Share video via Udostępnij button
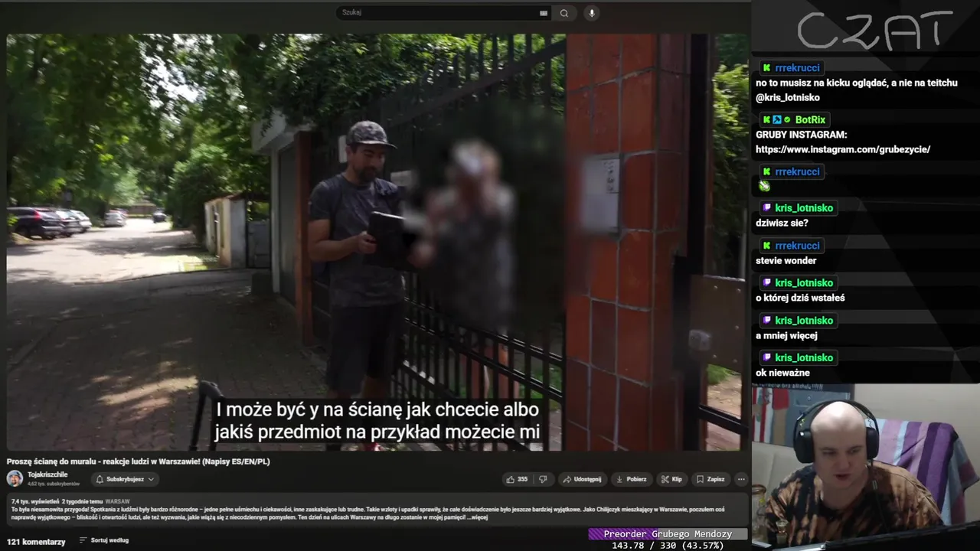 coord(583,479)
